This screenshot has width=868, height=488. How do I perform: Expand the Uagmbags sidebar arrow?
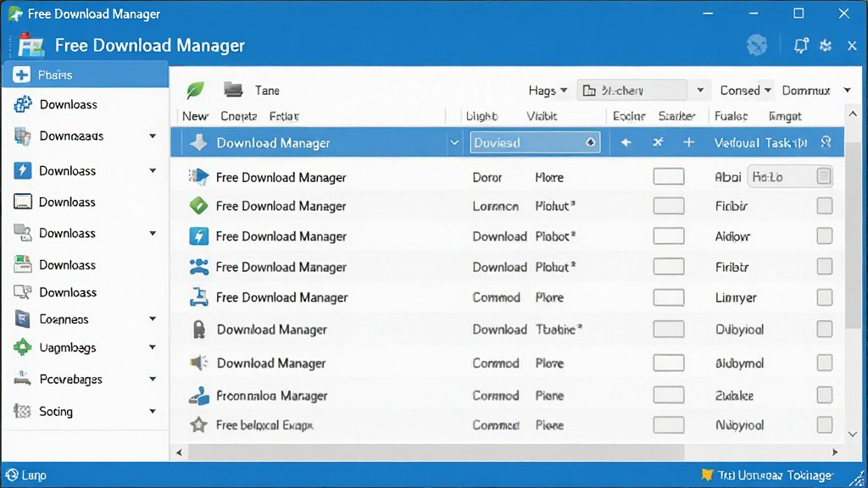tap(153, 347)
